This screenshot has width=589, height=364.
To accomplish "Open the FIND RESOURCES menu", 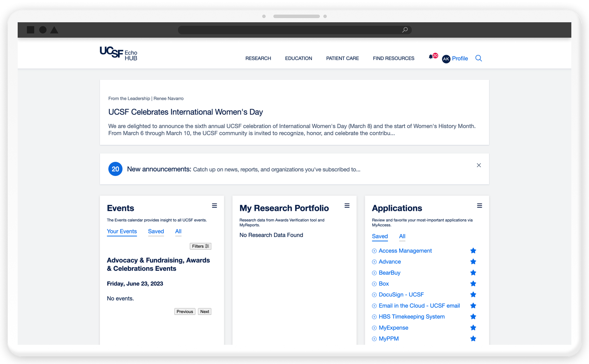I will pos(394,58).
